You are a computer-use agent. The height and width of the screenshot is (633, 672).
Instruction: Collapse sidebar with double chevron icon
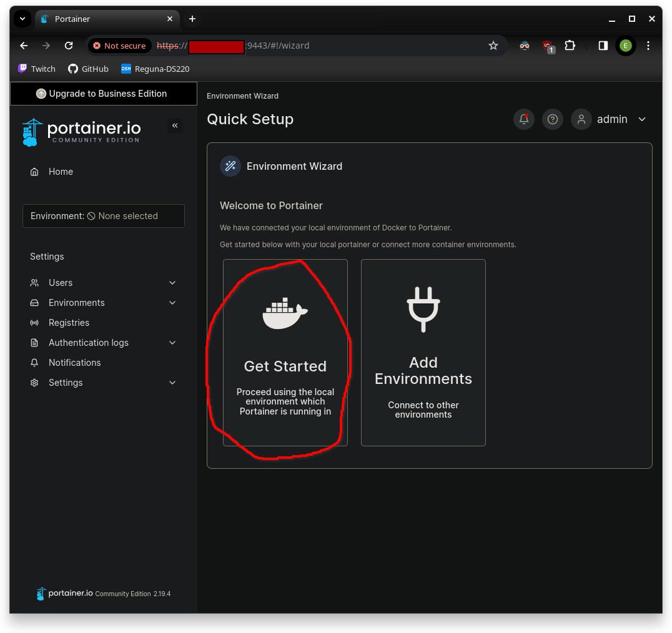(175, 125)
